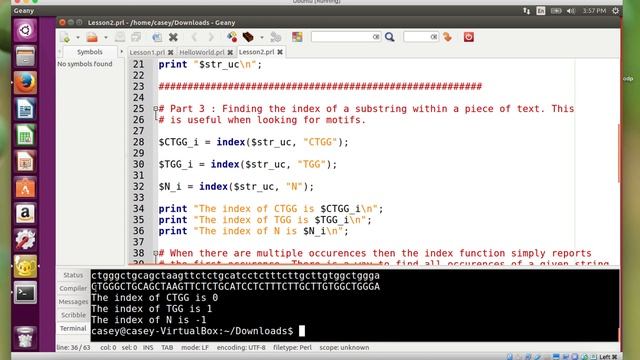
Task: Click the 'mode: LF' status entry
Action: tap(195, 347)
